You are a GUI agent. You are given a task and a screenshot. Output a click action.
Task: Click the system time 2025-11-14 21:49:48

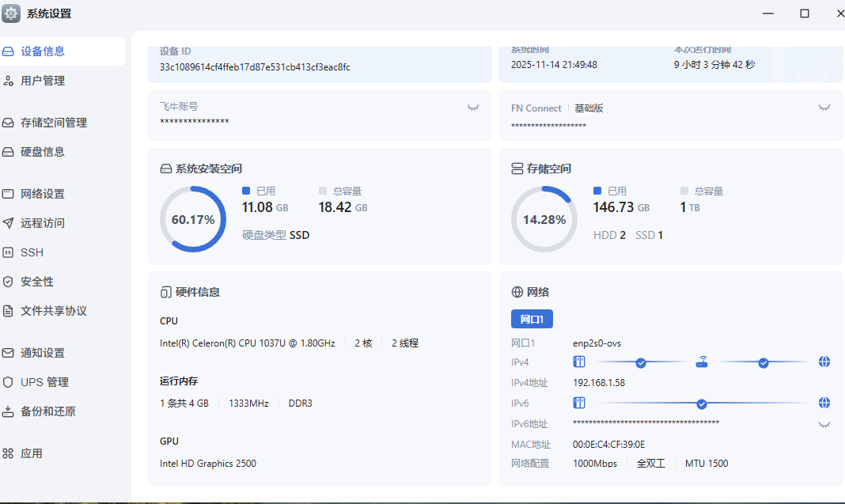coord(554,65)
